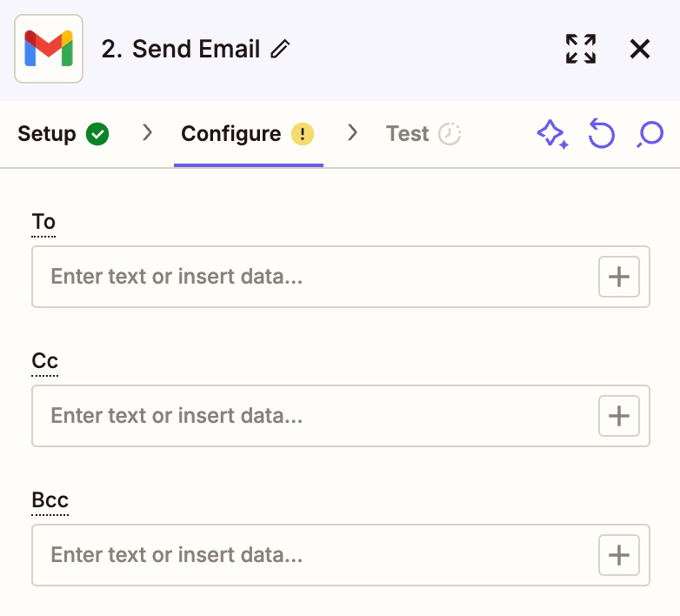Click into the Bcc input field

[x=313, y=555]
